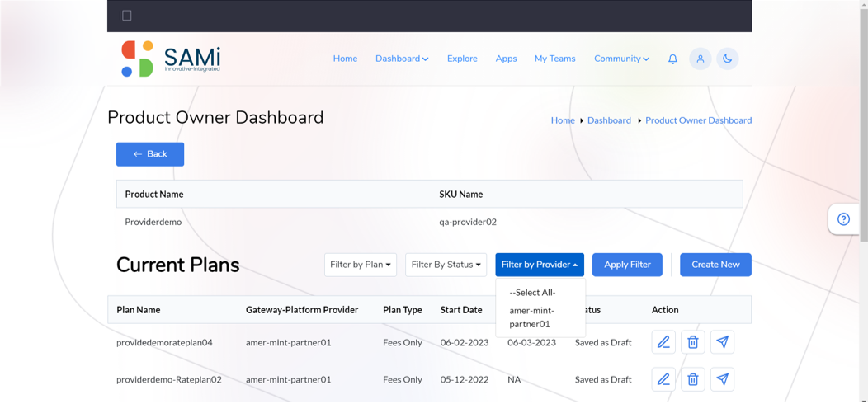The image size is (868, 404).
Task: Expand the Community navigation menu
Action: click(621, 59)
